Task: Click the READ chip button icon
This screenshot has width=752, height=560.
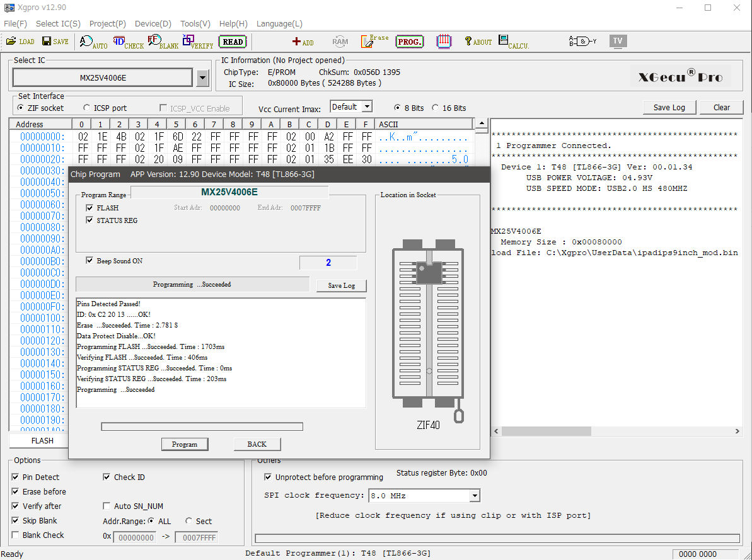Action: 233,42
